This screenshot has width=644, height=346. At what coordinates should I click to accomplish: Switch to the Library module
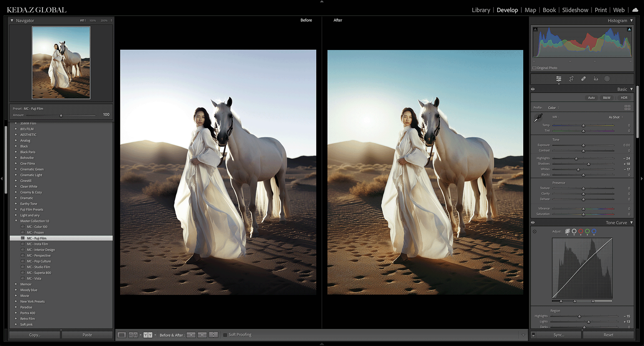[481, 10]
